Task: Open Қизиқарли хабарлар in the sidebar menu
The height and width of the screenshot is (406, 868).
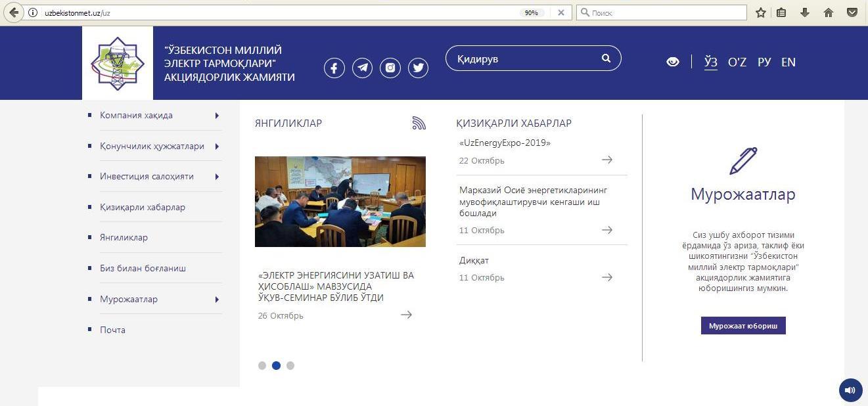Action: tap(143, 207)
